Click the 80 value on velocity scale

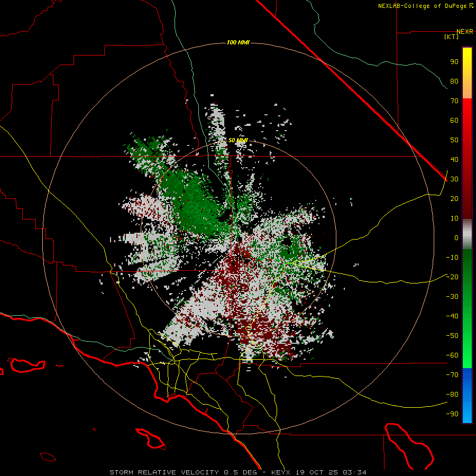tap(454, 81)
